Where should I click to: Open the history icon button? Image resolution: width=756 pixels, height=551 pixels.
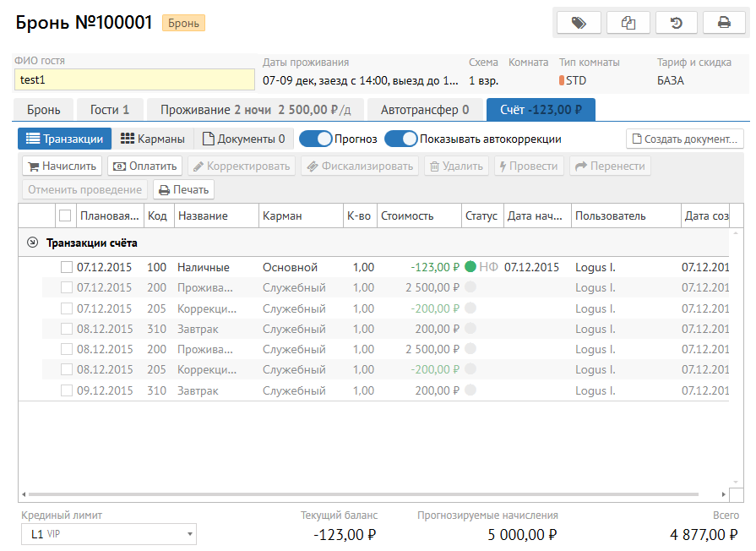point(676,23)
